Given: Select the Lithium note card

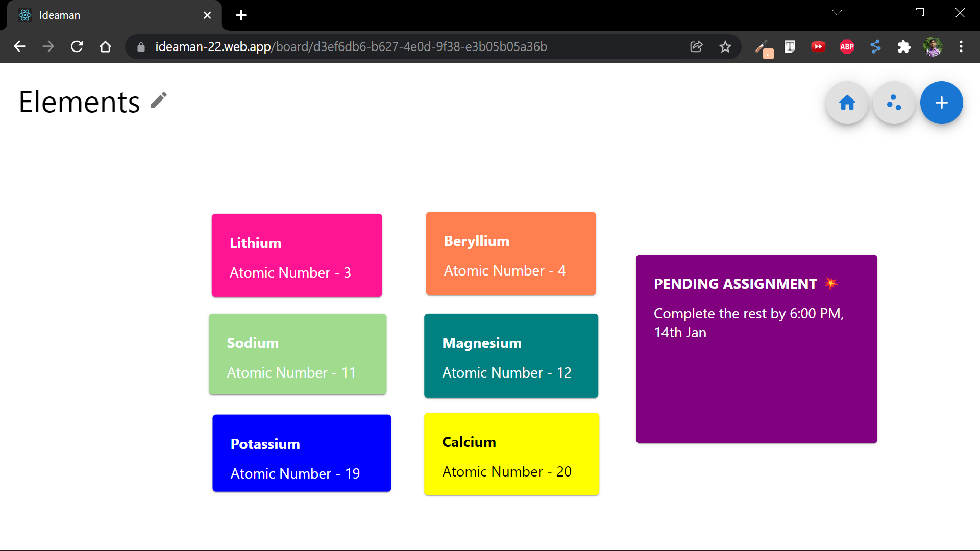Looking at the screenshot, I should pyautogui.click(x=297, y=256).
